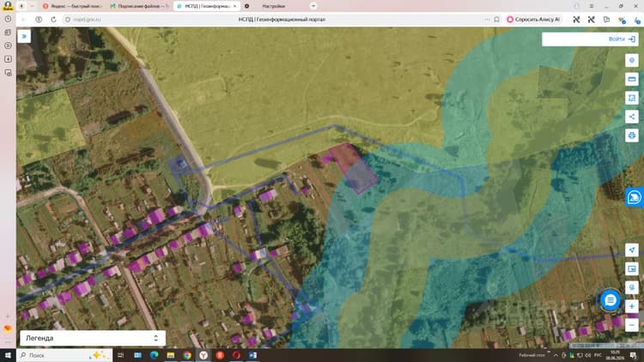
Task: Select the area selection tool icon
Action: 632,98
